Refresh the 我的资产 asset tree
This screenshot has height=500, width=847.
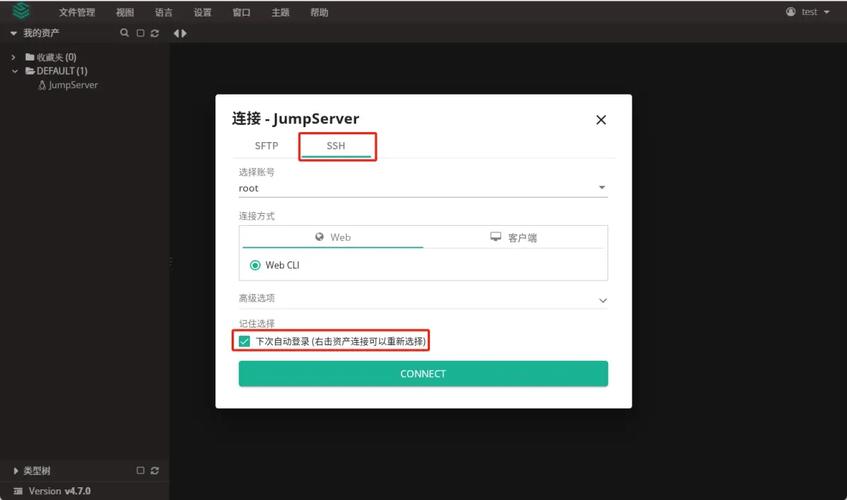click(x=155, y=33)
